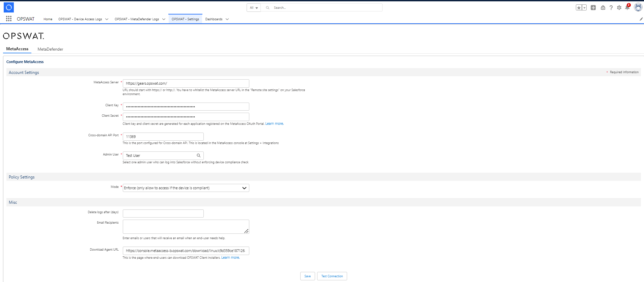The height and width of the screenshot is (282, 644).
Task: Go to the Home tab
Action: (x=48, y=19)
